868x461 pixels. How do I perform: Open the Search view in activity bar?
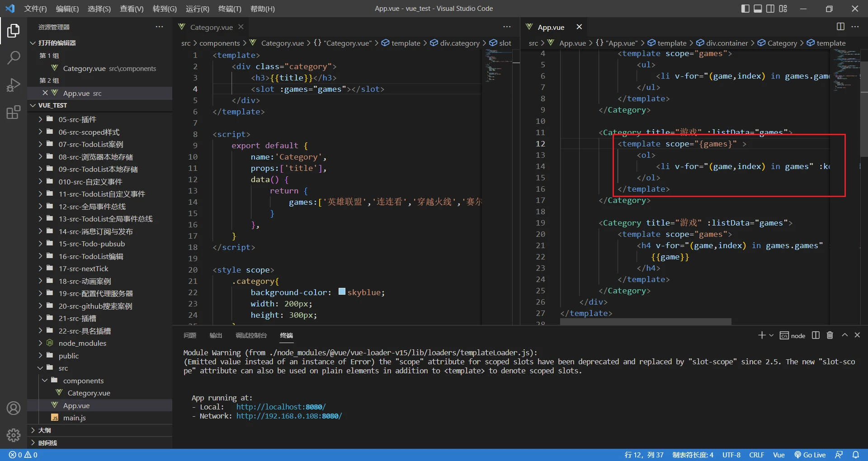[14, 57]
